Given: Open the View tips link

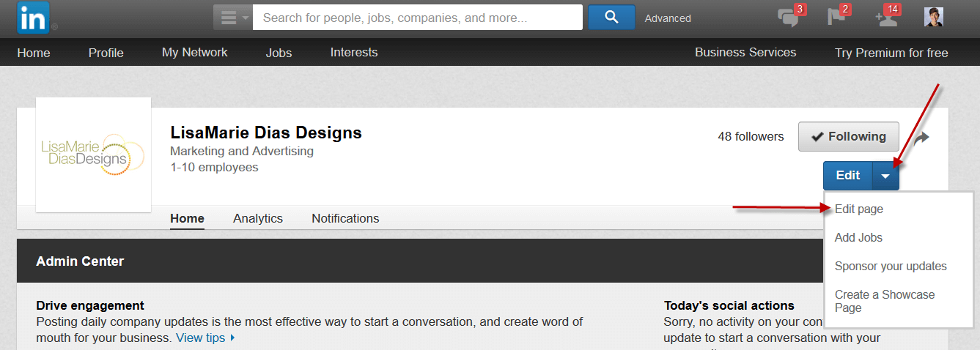Looking at the screenshot, I should (205, 338).
